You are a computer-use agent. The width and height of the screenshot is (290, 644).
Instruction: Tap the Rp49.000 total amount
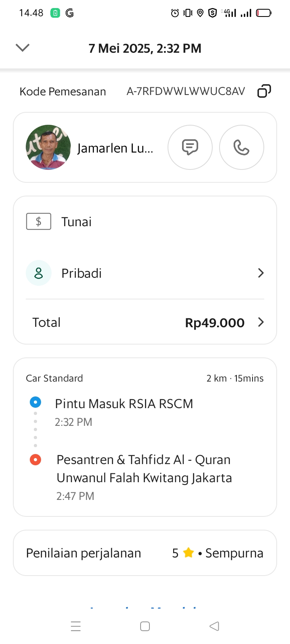(215, 322)
